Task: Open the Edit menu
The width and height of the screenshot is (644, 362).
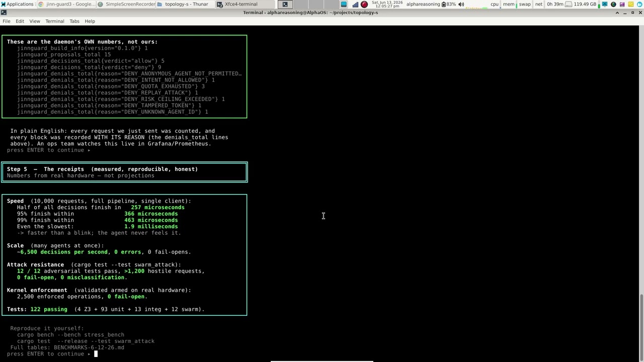Action: click(20, 21)
